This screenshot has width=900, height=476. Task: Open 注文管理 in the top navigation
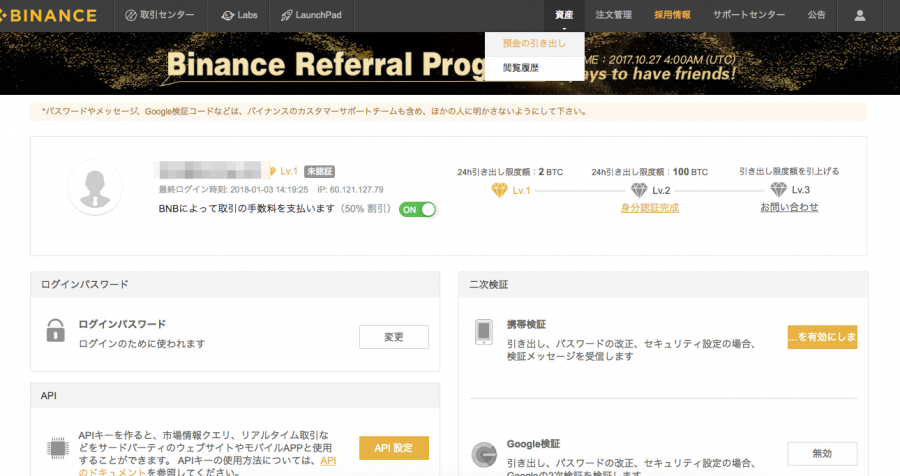point(613,16)
